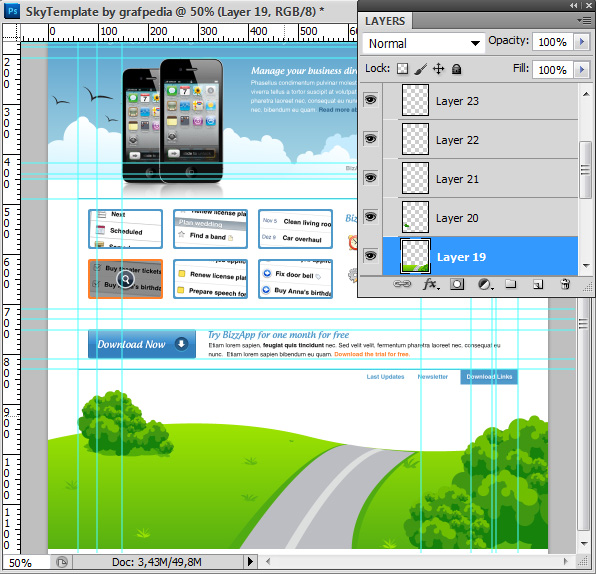Collapse the Layers panel to icons
The width and height of the screenshot is (596, 574).
click(574, 5)
